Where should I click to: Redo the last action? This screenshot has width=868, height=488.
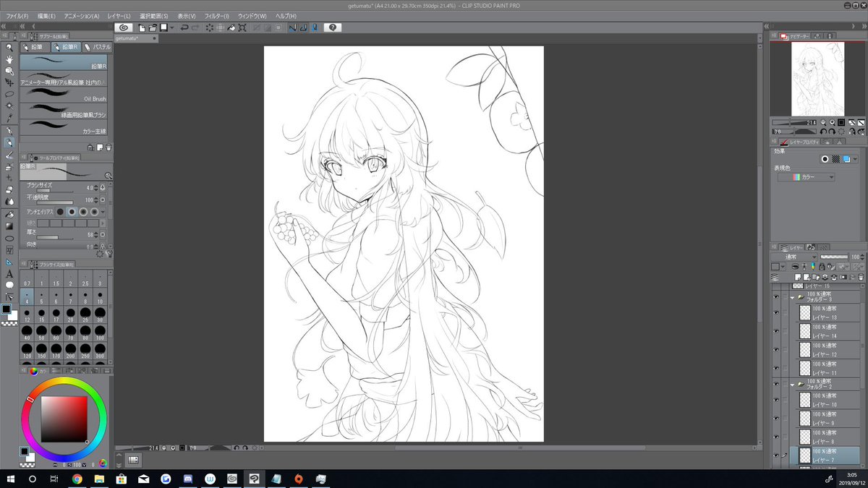click(x=196, y=27)
